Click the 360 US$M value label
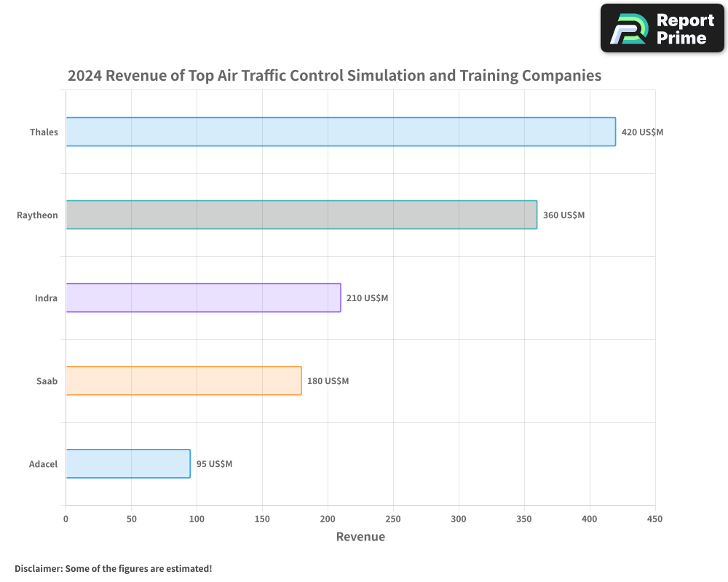The width and height of the screenshot is (728, 582). coord(566,215)
